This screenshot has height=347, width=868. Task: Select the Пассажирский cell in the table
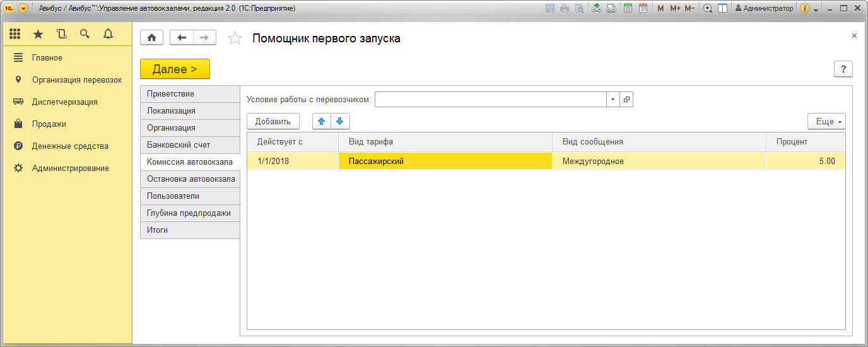445,161
